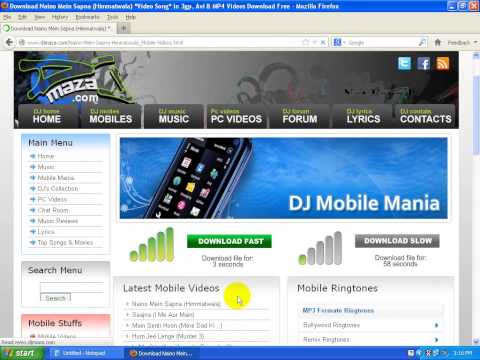Open the DJ's Collection link in Main Menu
The image size is (480, 360).
58,188
